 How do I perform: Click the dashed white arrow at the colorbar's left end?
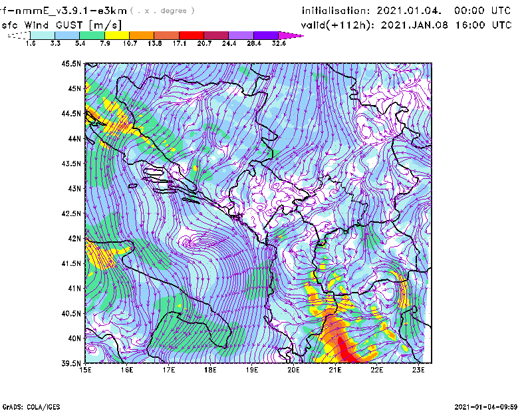pos(19,35)
